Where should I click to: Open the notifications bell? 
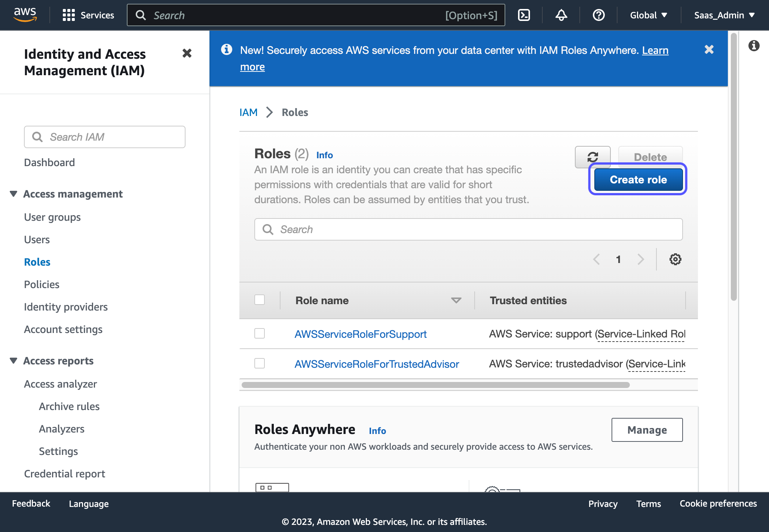click(x=561, y=15)
